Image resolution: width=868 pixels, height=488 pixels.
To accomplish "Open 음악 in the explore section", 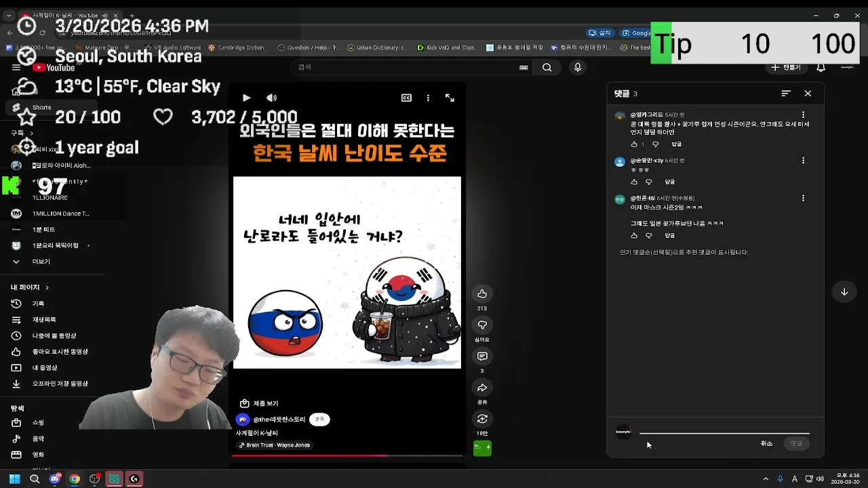I will tap(38, 439).
